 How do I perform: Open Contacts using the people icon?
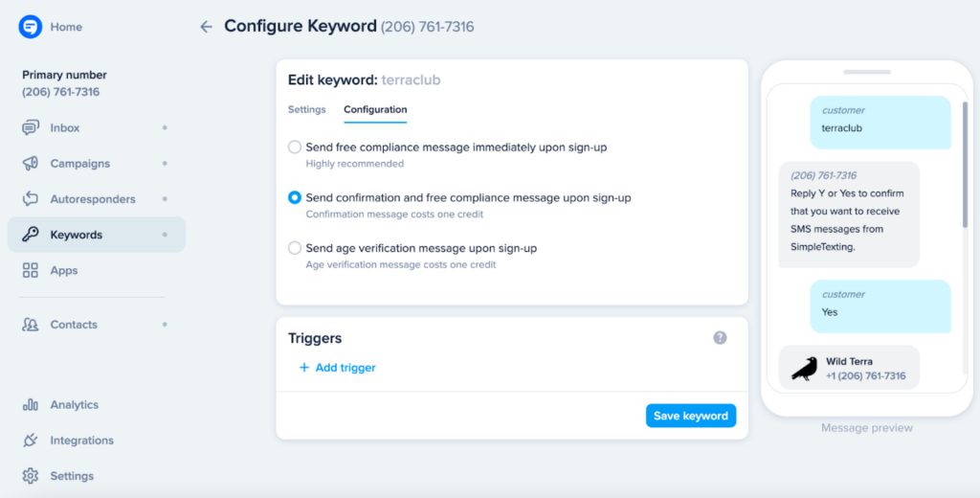pyautogui.click(x=31, y=325)
